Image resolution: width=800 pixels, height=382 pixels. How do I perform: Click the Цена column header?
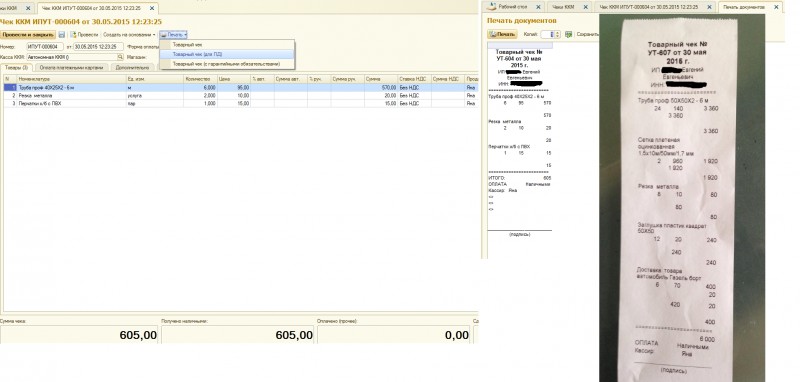[x=233, y=79]
